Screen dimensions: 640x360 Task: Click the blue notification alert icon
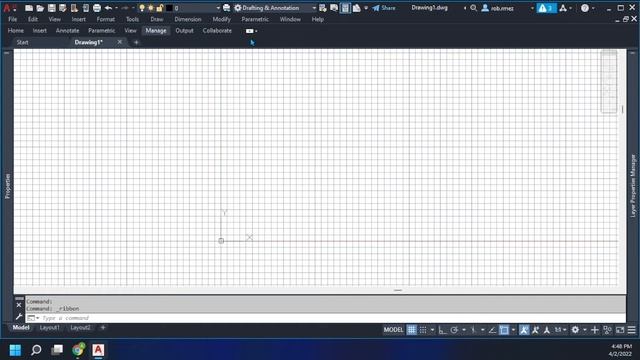pyautogui.click(x=546, y=8)
